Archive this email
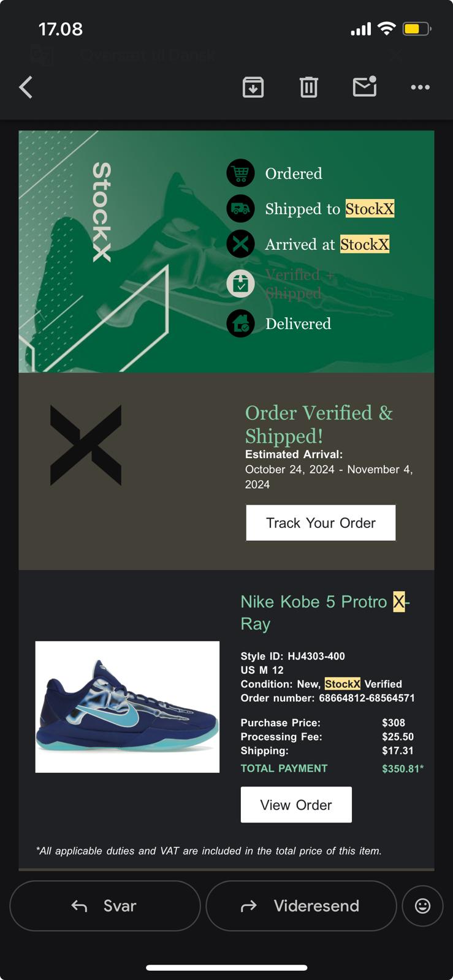453x980 pixels. [253, 88]
